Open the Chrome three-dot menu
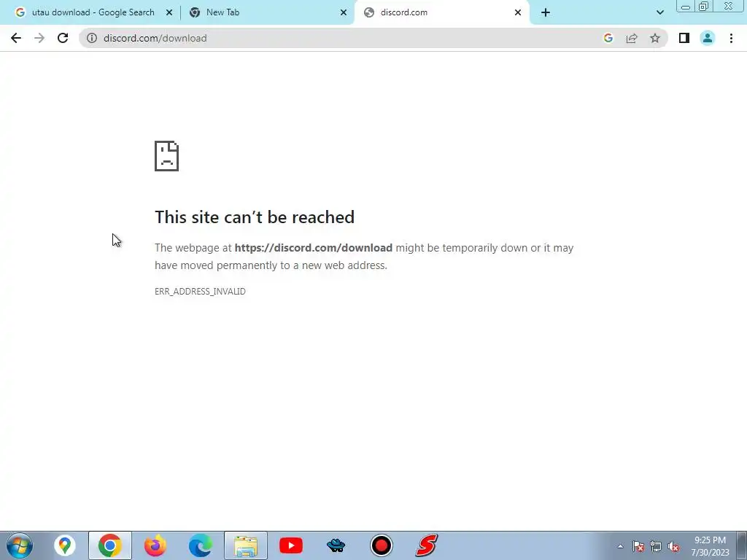 (731, 38)
